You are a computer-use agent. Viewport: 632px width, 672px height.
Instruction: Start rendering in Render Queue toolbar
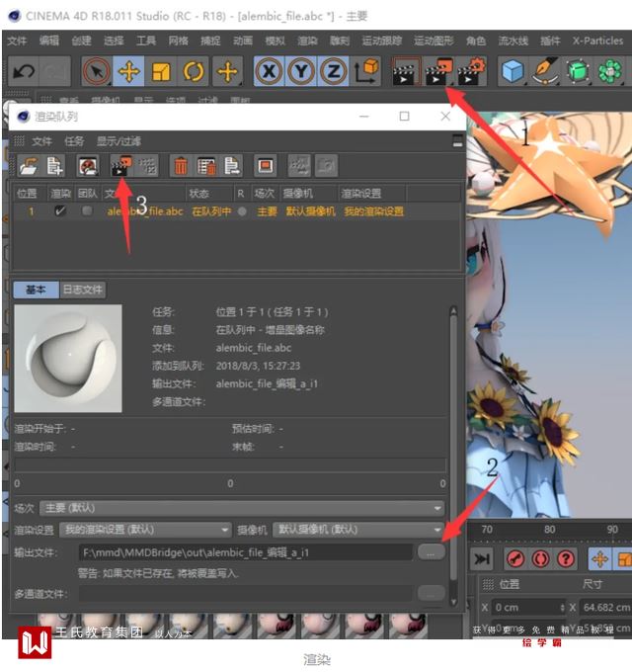tap(121, 166)
